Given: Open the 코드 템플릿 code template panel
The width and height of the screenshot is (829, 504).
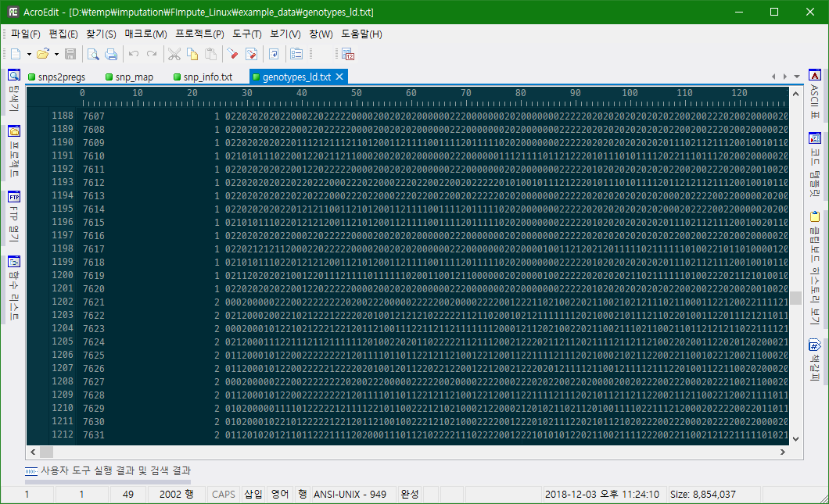Looking at the screenshot, I should (815, 164).
